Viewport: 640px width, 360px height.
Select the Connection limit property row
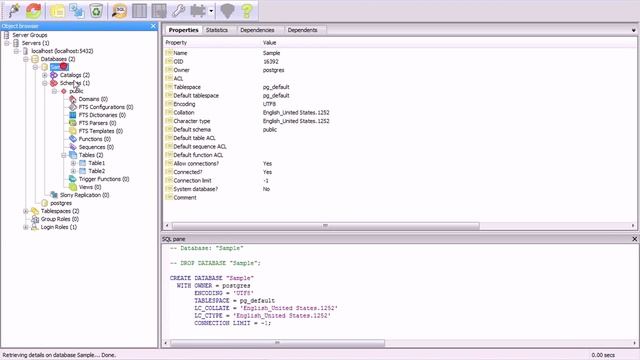pyautogui.click(x=400, y=181)
